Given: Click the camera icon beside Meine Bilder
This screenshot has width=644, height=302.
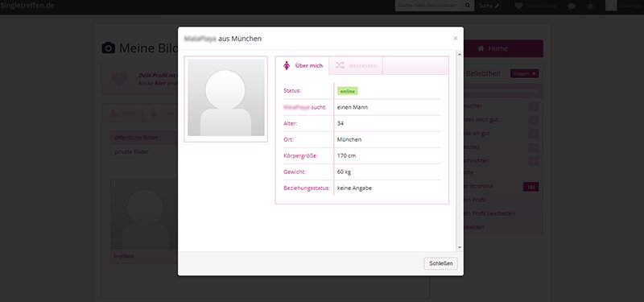Looking at the screenshot, I should (109, 48).
